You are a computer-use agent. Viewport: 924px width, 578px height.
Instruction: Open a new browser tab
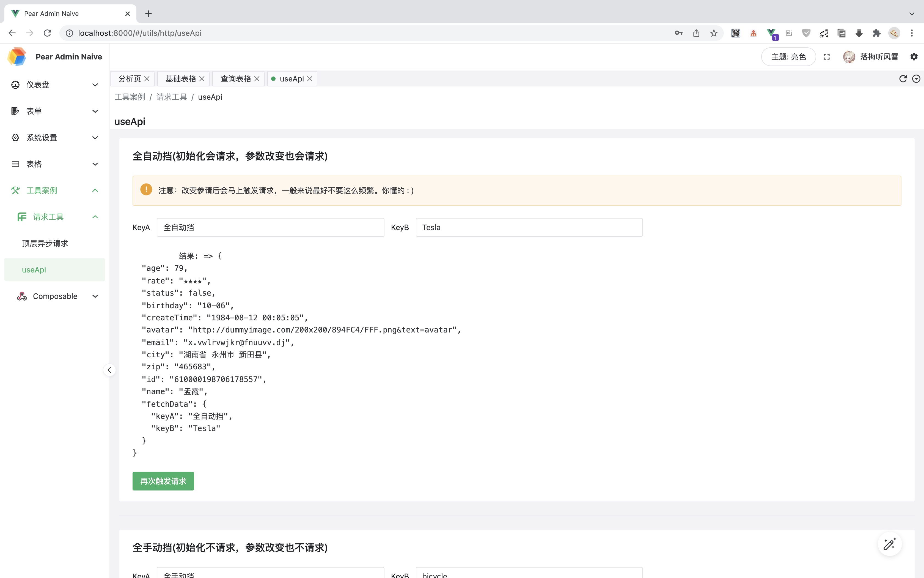point(148,14)
